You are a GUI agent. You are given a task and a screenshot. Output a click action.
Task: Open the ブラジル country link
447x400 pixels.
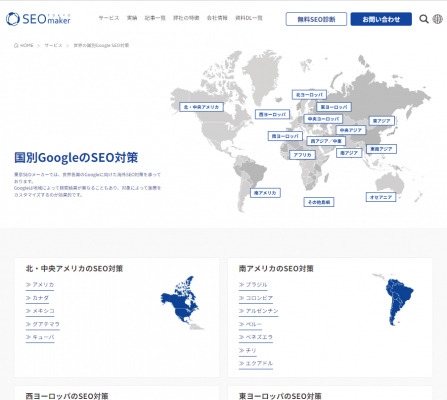[253, 285]
